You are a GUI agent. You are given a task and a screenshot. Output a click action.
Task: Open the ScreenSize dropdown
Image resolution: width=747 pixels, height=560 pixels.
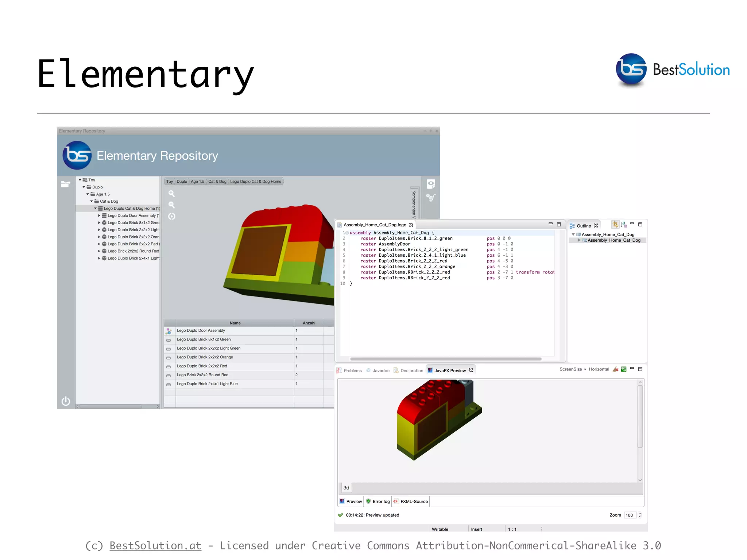(x=573, y=369)
